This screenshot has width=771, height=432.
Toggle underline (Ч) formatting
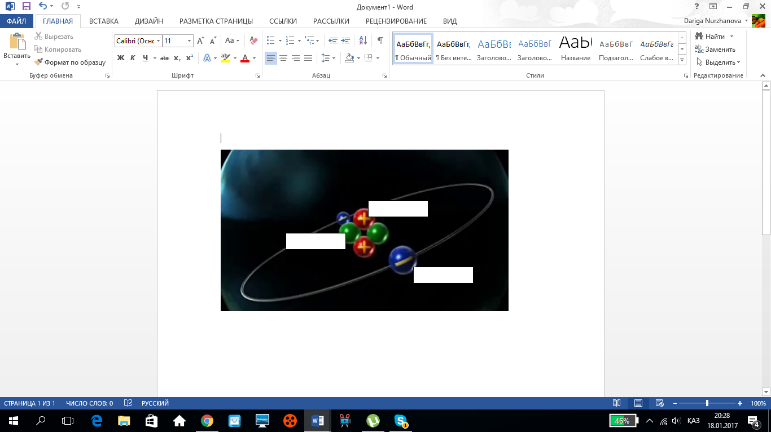(x=145, y=58)
